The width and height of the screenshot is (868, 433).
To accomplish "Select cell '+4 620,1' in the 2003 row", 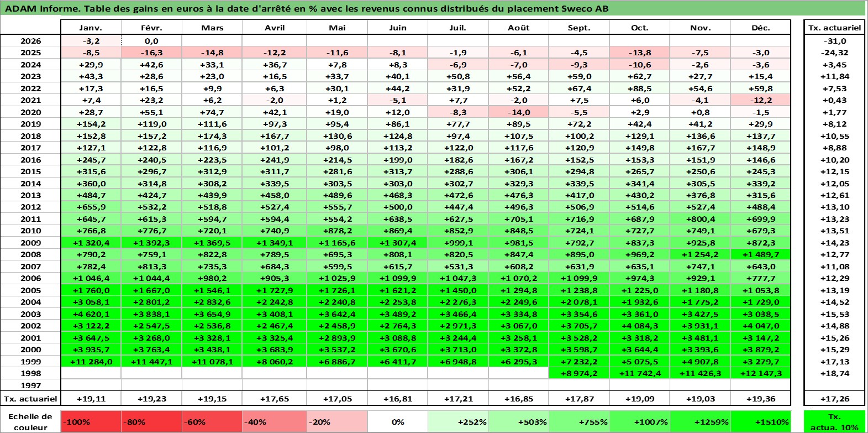I will 91,314.
